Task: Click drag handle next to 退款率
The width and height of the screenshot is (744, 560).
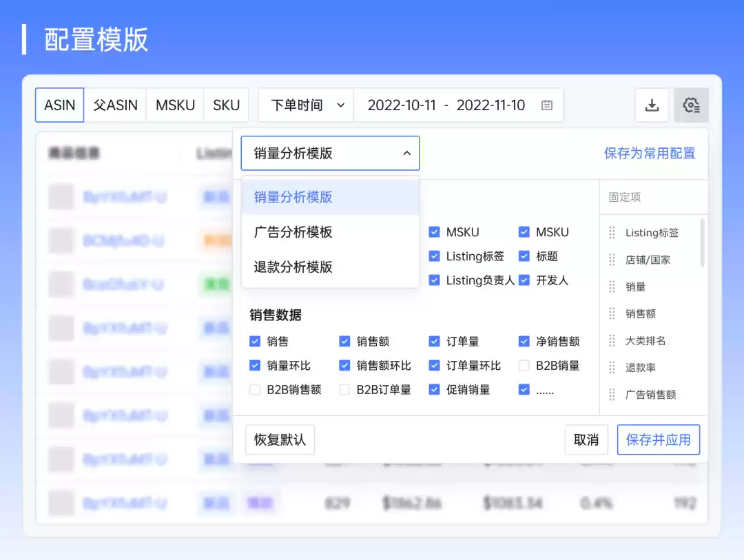Action: coord(612,367)
